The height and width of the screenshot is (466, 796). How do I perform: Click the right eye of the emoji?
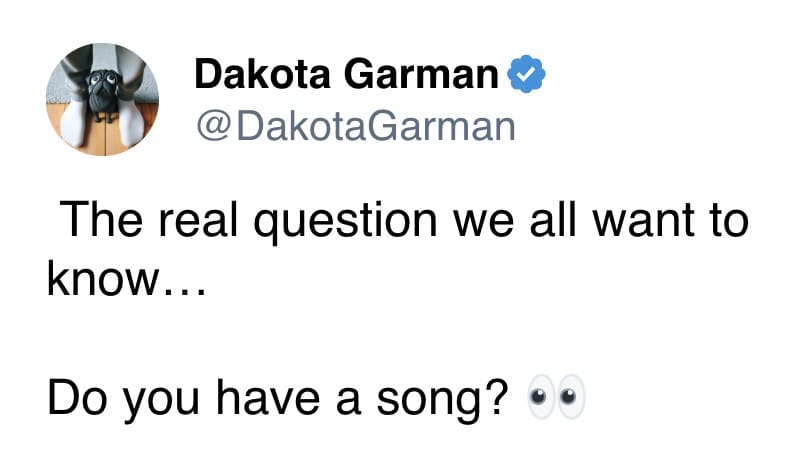pos(572,396)
